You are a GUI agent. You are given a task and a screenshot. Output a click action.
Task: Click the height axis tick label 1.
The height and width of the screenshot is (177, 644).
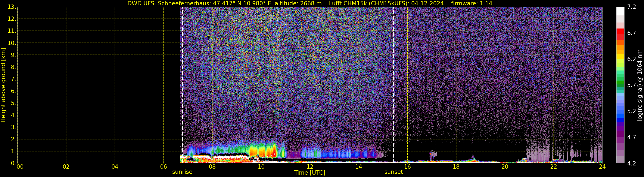13,151
